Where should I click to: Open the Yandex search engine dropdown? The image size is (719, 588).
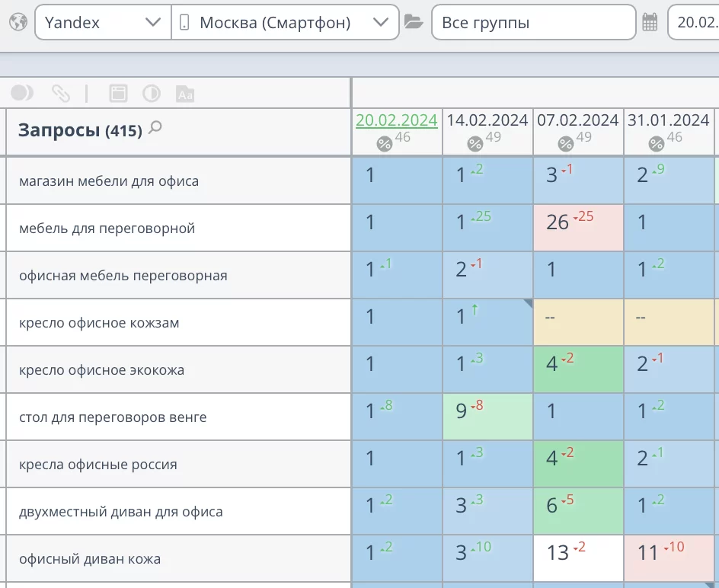click(103, 22)
